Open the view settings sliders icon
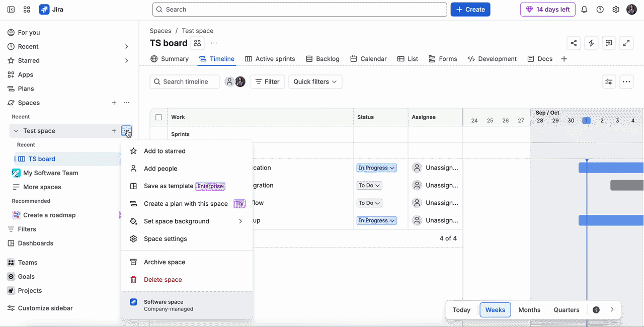 609,82
